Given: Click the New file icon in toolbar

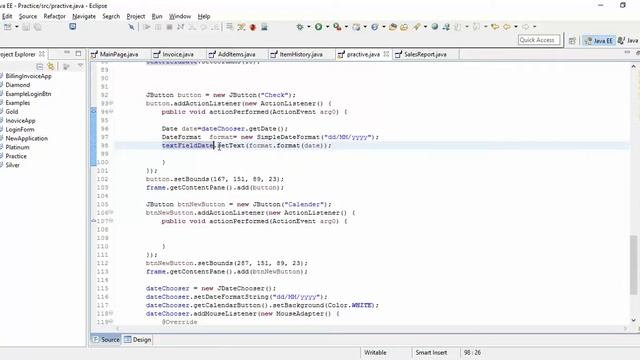Looking at the screenshot, I should [7, 27].
